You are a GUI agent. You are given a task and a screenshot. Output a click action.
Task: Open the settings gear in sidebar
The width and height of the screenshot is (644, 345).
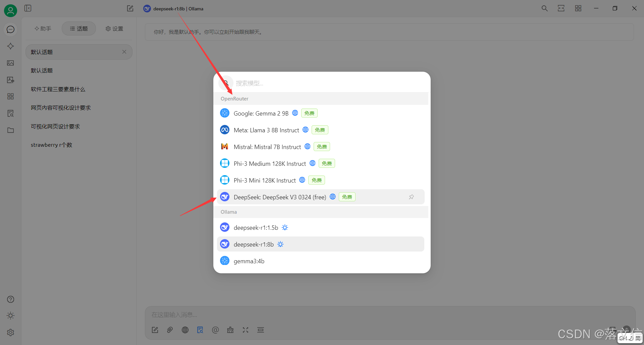10,332
